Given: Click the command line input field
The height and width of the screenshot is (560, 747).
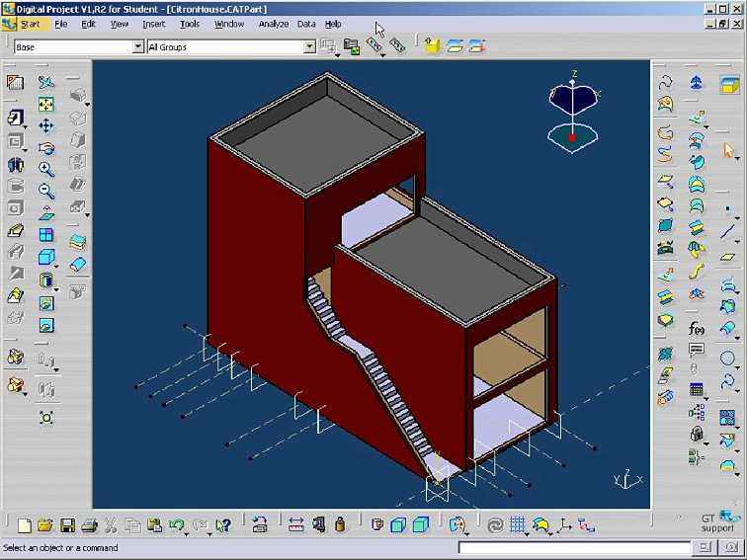Looking at the screenshot, I should 574,548.
